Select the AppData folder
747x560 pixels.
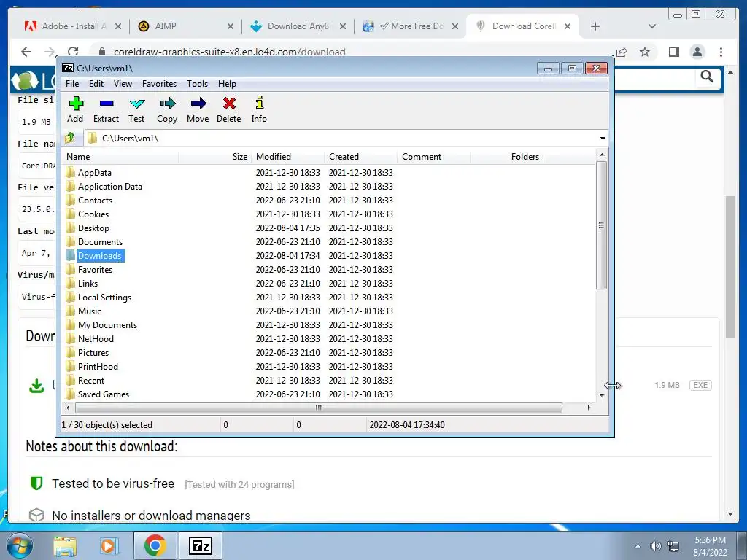pos(95,173)
